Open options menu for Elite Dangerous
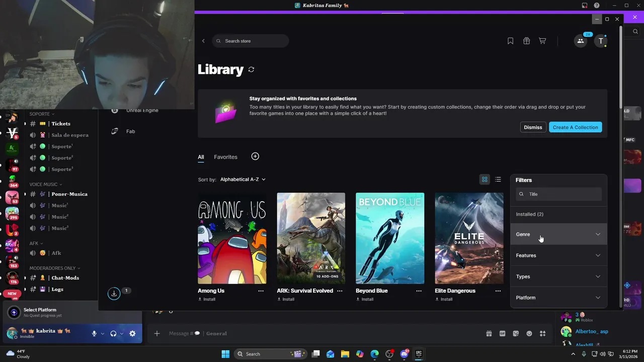Viewport: 644px width, 362px height. (x=498, y=291)
